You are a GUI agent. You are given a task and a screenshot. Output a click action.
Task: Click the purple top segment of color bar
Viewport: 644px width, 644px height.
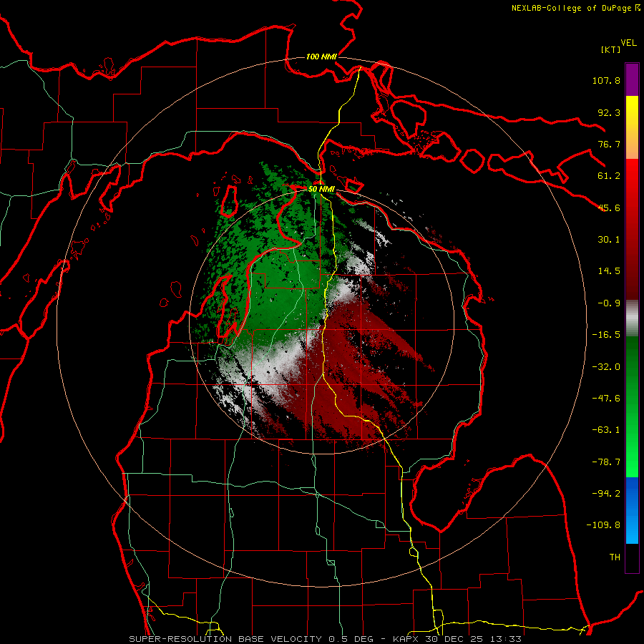coord(632,79)
